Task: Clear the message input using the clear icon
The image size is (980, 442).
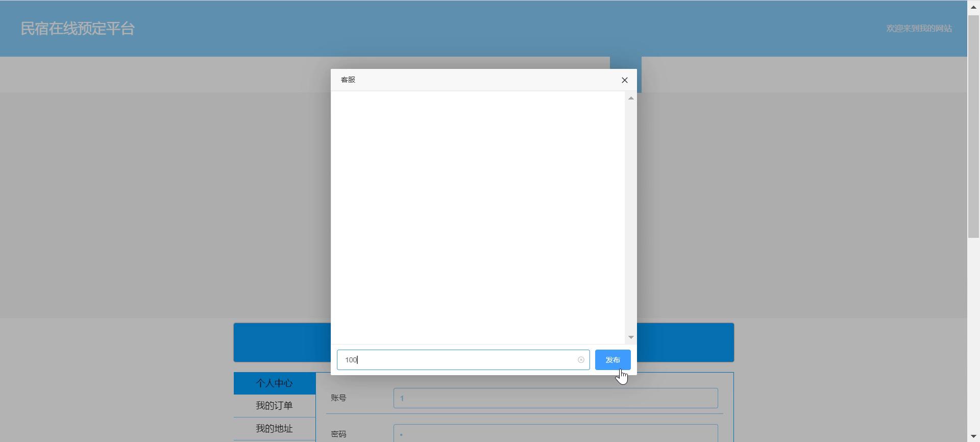Action: pos(581,360)
